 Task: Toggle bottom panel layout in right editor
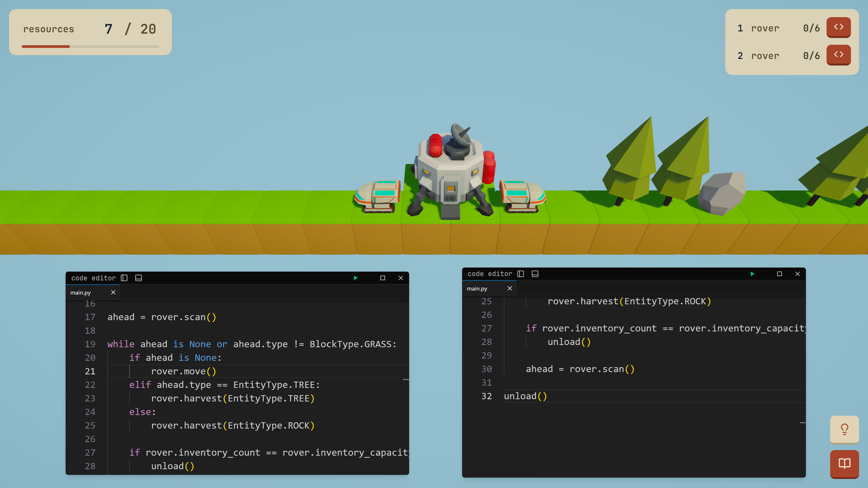pyautogui.click(x=535, y=274)
